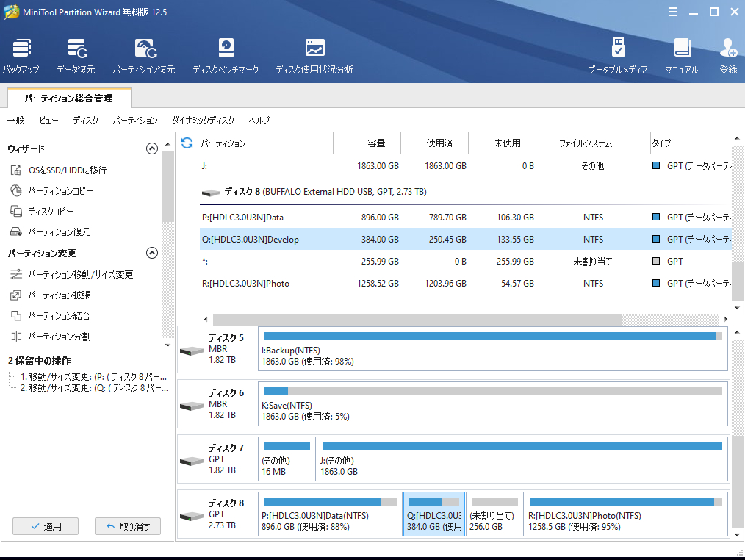Sort by ファイルシステム column header
Image resolution: width=745 pixels, height=560 pixels.
(593, 143)
